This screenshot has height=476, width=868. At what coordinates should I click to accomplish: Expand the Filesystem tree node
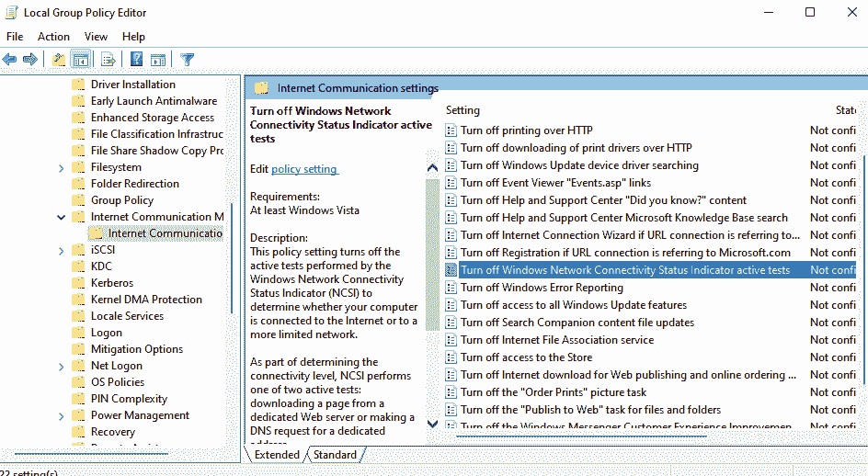62,167
